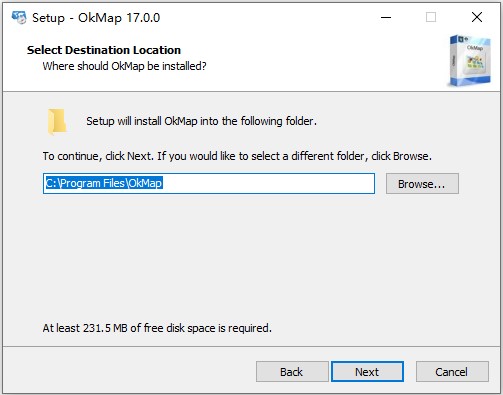Image resolution: width=503 pixels, height=395 pixels.
Task: Click the highlighted C:\Program Files\OkMap text
Action: pyautogui.click(x=104, y=183)
